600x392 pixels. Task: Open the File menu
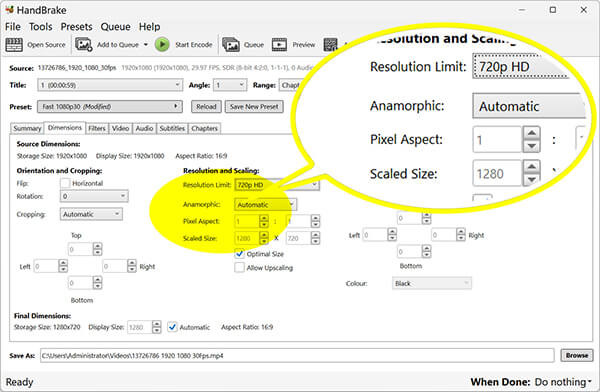pos(13,27)
